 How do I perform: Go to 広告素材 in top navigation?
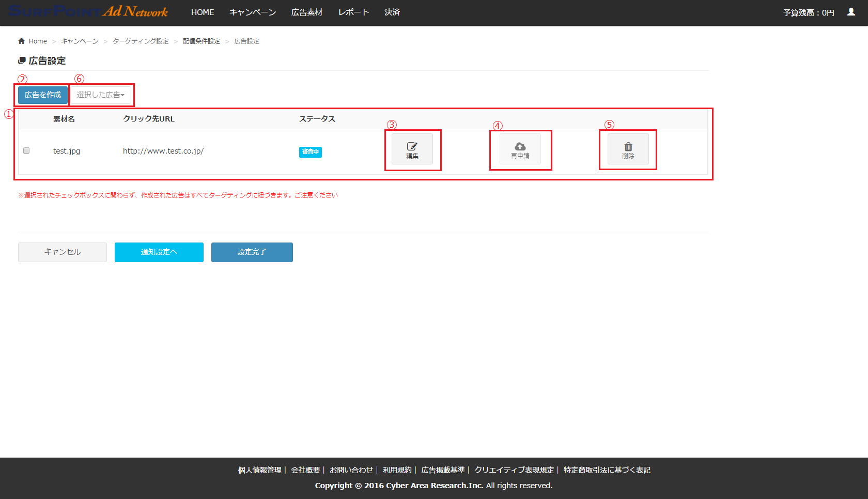307,12
